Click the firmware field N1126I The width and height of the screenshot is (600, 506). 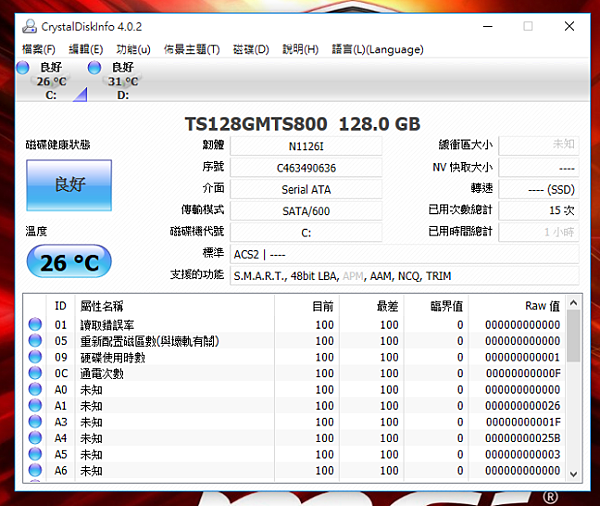(x=306, y=146)
